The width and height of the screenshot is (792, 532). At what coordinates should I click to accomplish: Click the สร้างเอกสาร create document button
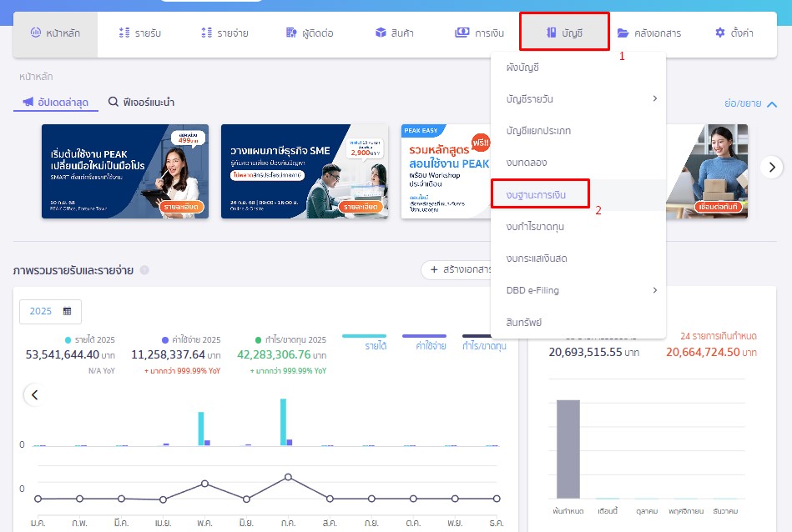tap(457, 269)
